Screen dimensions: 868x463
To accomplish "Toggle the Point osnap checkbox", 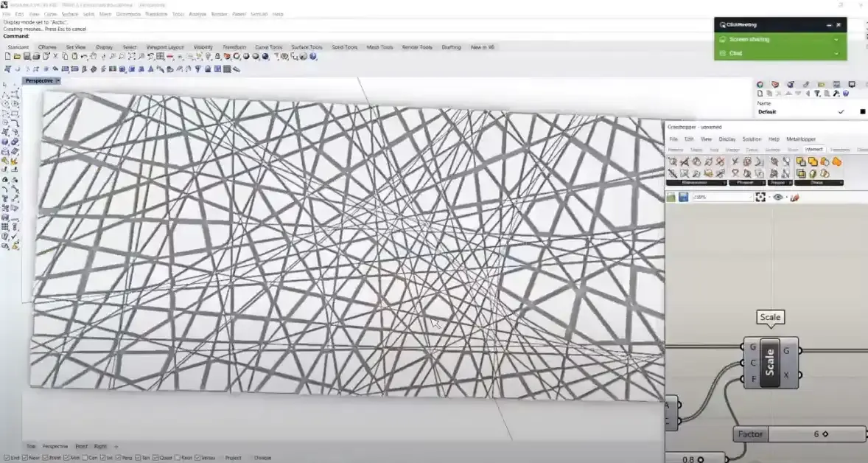I will [46, 458].
